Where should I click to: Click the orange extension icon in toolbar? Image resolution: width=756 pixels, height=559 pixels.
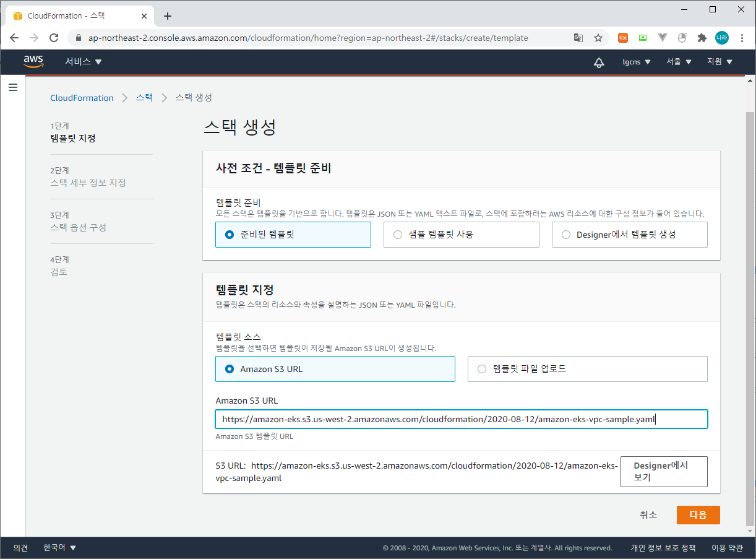tap(623, 38)
